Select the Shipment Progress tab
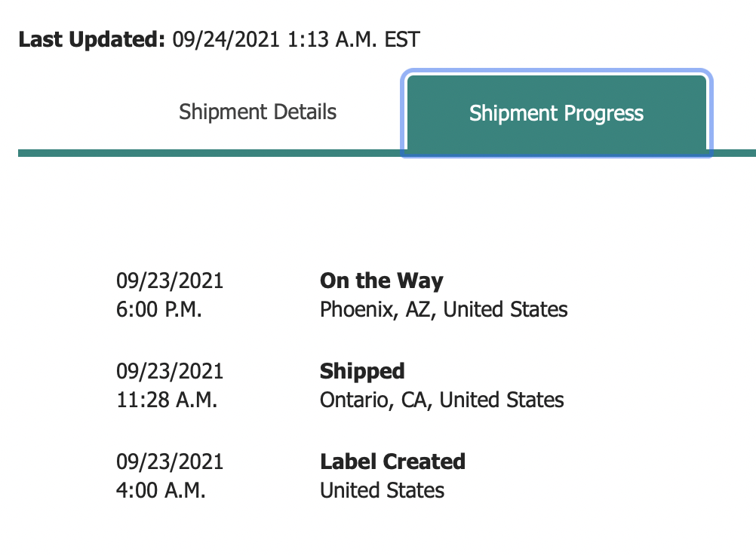Image resolution: width=756 pixels, height=555 pixels. pos(556,114)
